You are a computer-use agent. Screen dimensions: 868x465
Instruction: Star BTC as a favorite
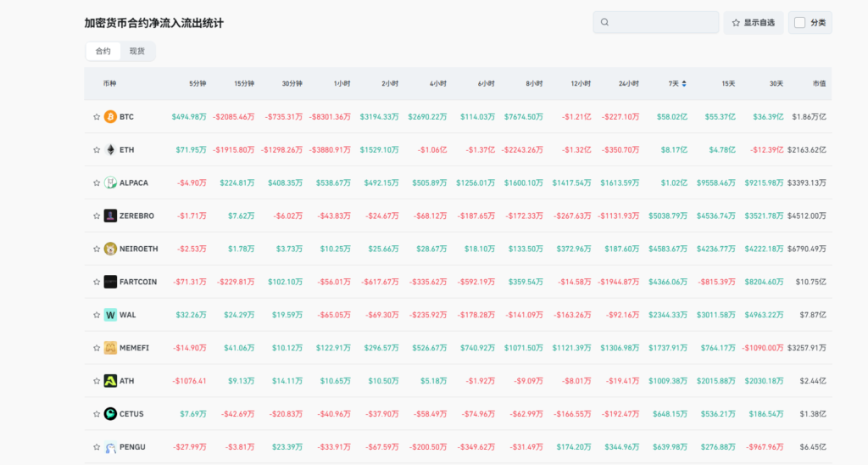click(x=97, y=116)
